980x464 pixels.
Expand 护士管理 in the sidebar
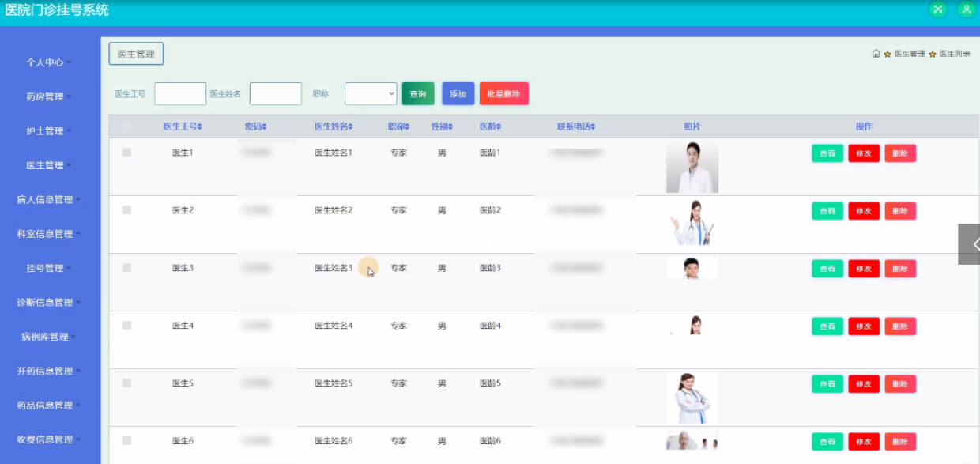pyautogui.click(x=49, y=130)
